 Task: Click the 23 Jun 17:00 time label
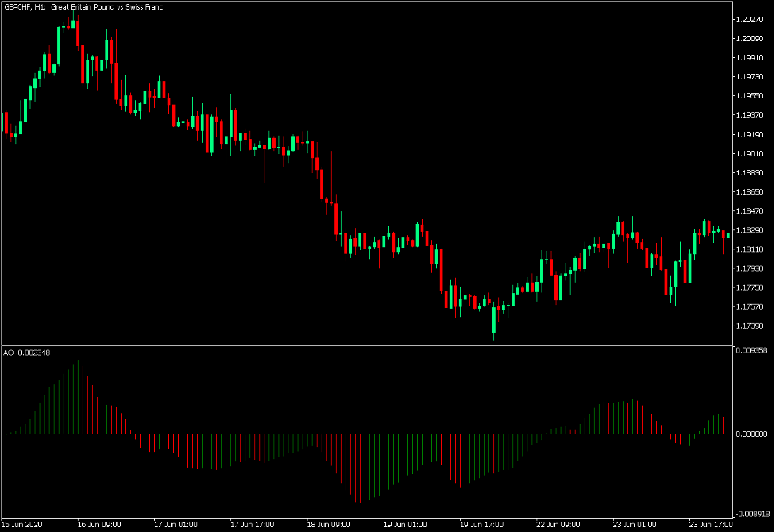(712, 523)
